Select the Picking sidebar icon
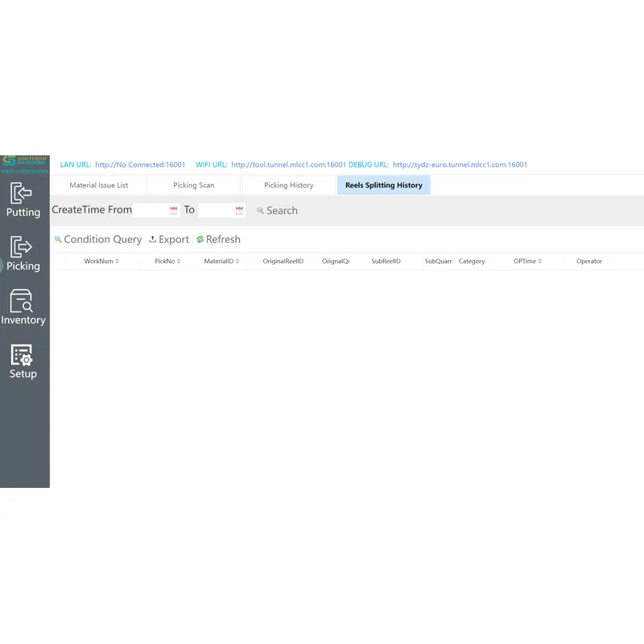Image resolution: width=644 pixels, height=644 pixels. coord(23,254)
